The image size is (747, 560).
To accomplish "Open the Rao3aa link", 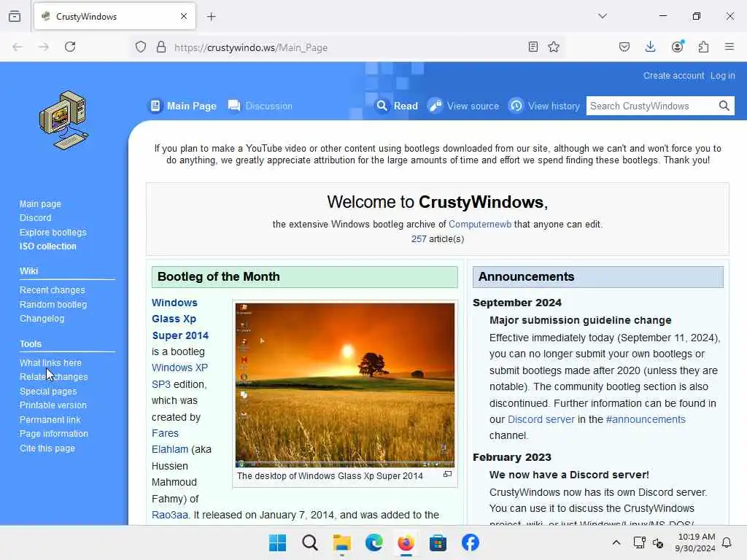I will click(169, 515).
